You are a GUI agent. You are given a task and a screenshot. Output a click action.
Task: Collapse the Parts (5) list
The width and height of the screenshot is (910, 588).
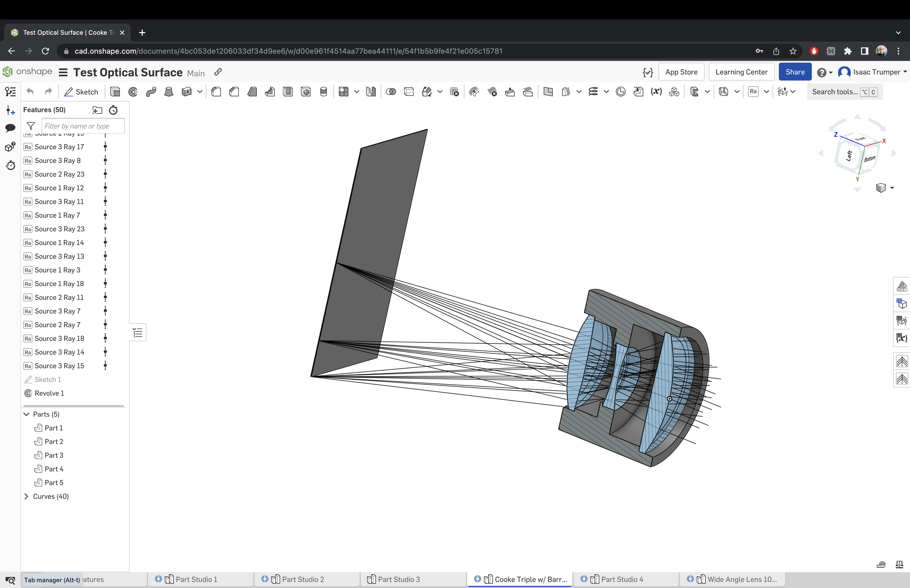(26, 414)
